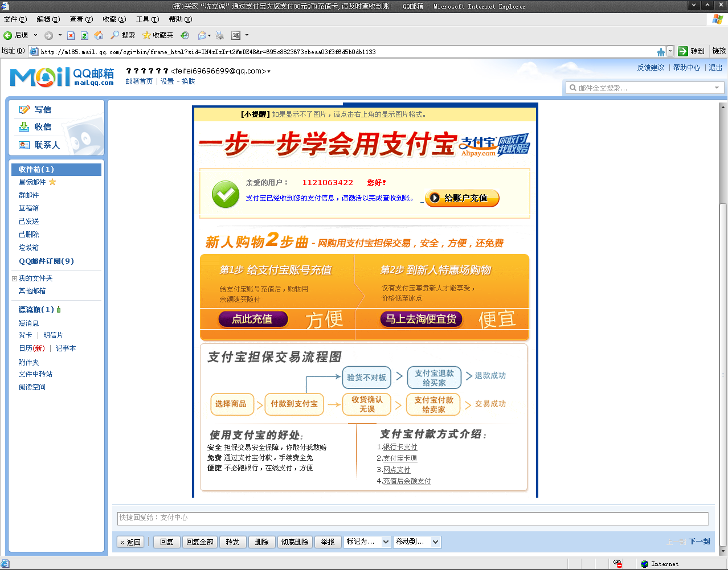Open the 收件箱(1) inbox folder

point(56,169)
